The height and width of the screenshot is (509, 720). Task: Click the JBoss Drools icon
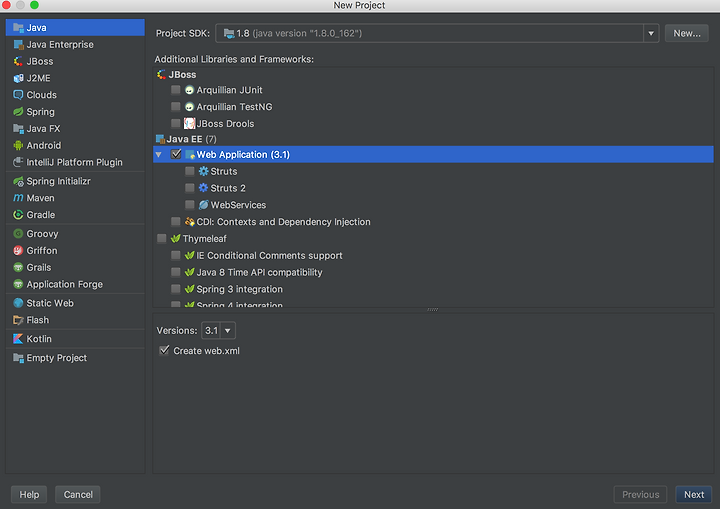(x=189, y=123)
